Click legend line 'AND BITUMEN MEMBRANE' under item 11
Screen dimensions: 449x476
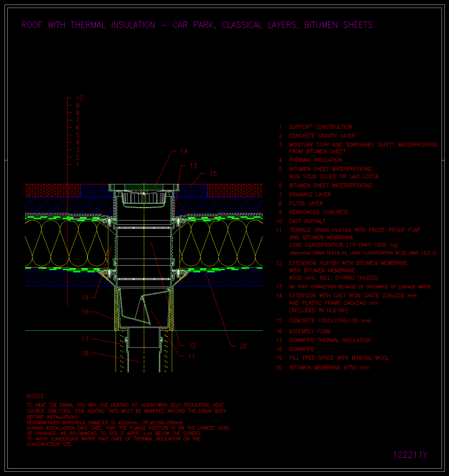coord(322,238)
